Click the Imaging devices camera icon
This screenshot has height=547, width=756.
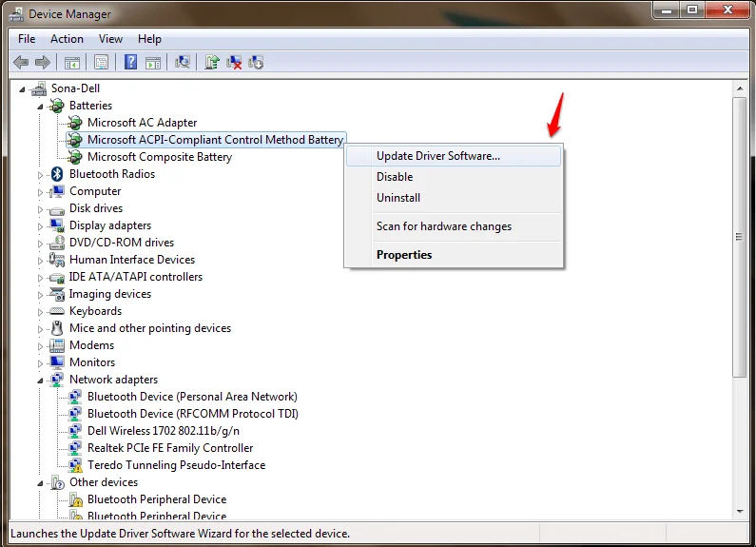coord(56,294)
